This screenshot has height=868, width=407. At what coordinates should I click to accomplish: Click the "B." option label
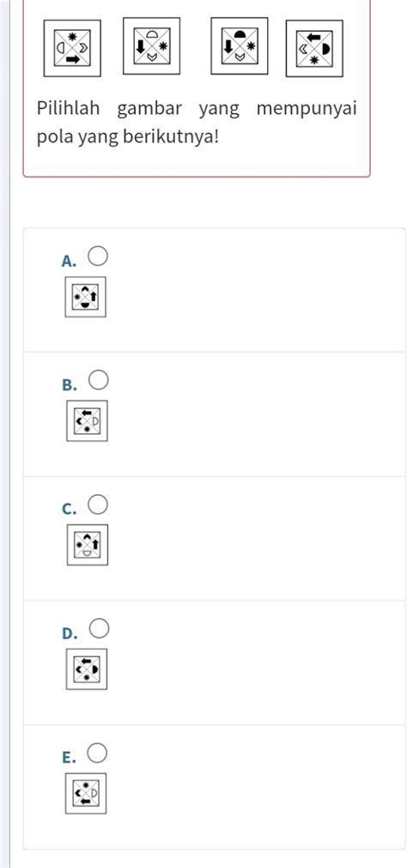pos(69,385)
